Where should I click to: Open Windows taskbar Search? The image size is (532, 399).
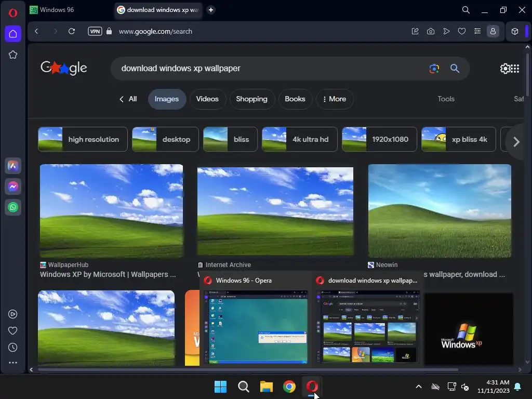(x=243, y=387)
